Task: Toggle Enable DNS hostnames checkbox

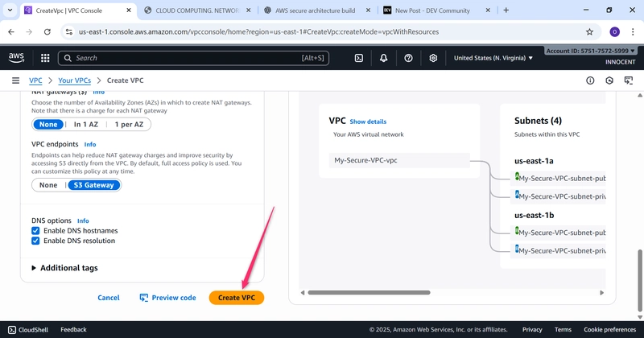Action: tap(35, 231)
